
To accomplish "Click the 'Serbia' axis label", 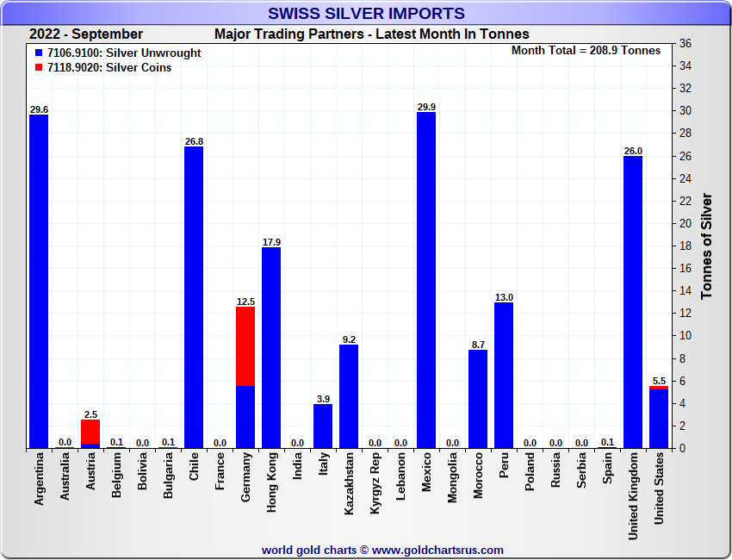I will [x=581, y=470].
